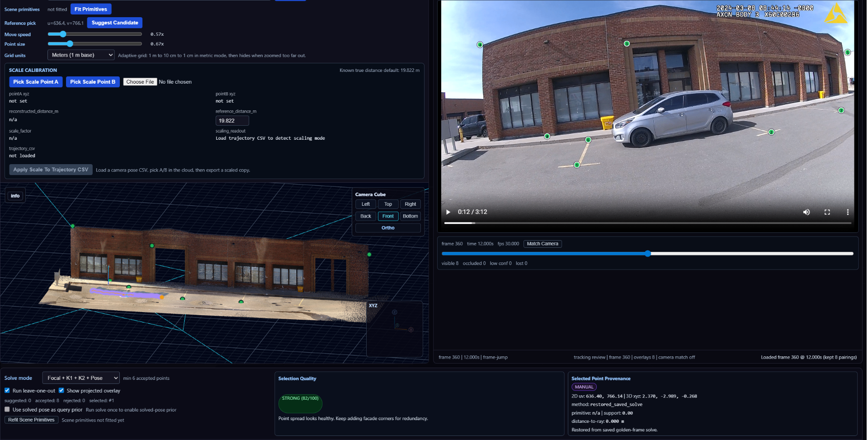Disable Run leave-one-out
This screenshot has height=440, width=868.
pos(7,390)
